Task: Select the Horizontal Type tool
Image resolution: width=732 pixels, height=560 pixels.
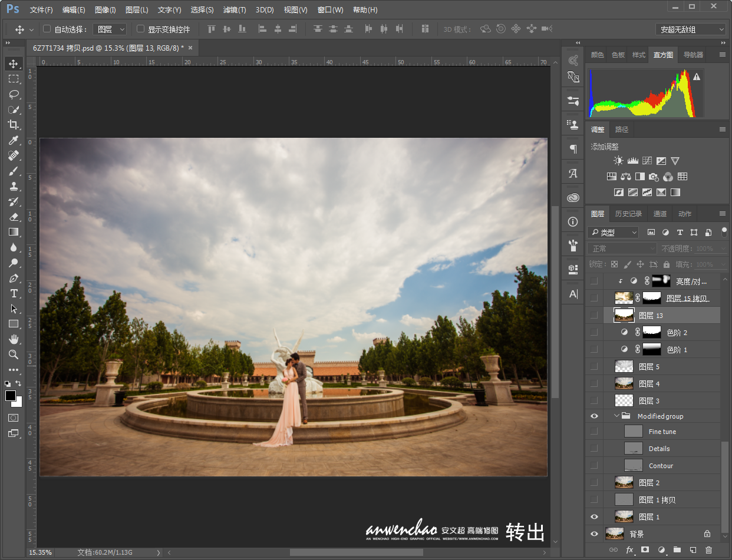Action: (14, 293)
